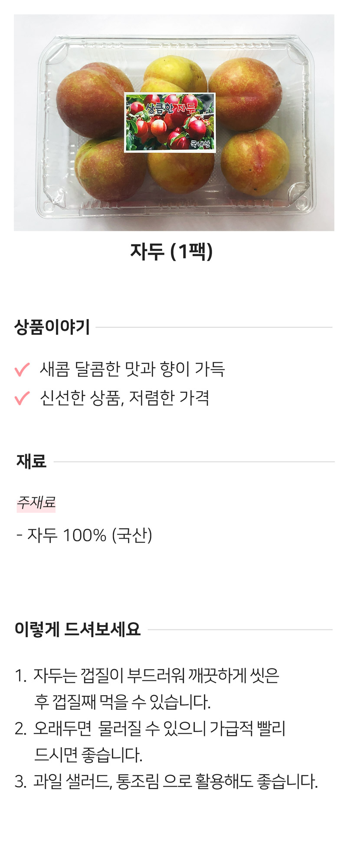Click the 상큼한 자두 label sticker
The image size is (347, 868).
(170, 123)
